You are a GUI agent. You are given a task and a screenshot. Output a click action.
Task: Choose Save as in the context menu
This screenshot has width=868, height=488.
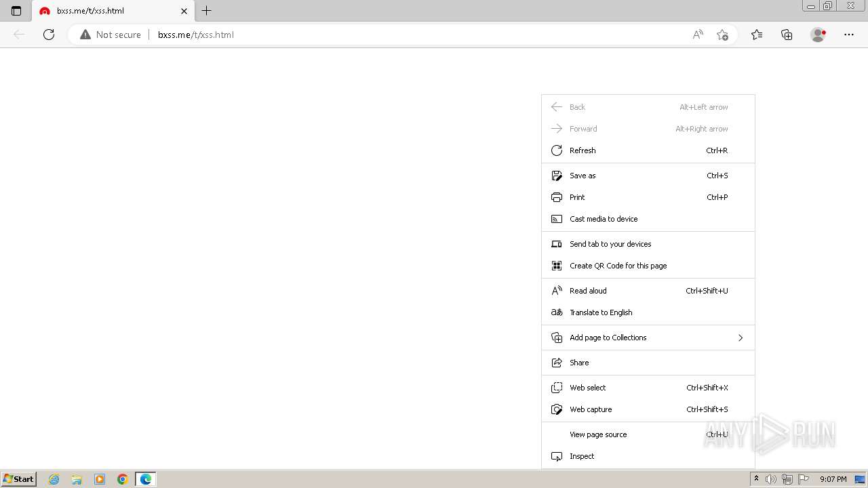(648, 176)
